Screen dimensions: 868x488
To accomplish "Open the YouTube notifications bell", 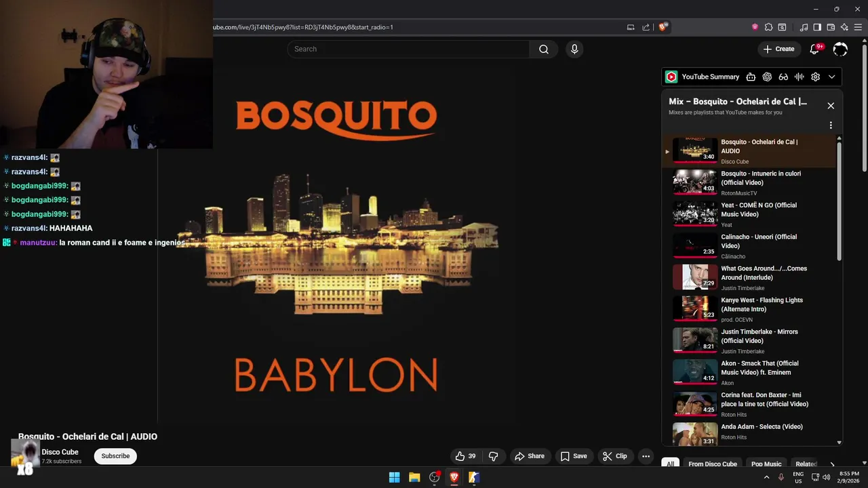I will click(815, 49).
